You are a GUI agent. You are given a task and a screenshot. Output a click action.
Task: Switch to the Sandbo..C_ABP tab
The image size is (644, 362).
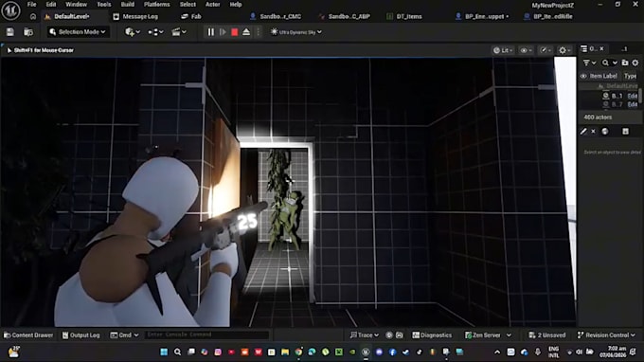point(345,16)
